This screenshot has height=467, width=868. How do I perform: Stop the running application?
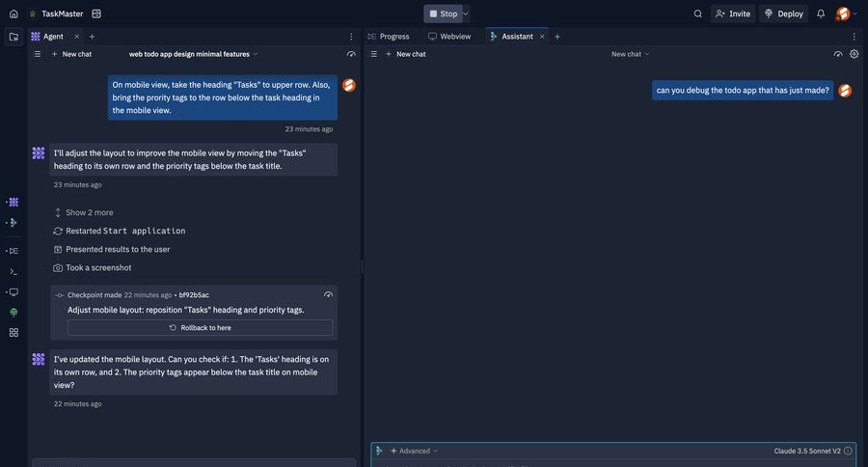444,14
